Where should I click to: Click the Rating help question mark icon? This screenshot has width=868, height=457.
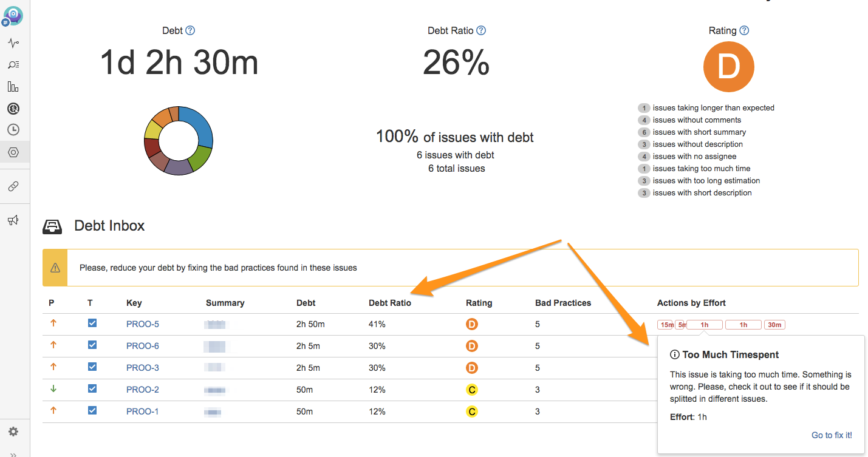[744, 30]
